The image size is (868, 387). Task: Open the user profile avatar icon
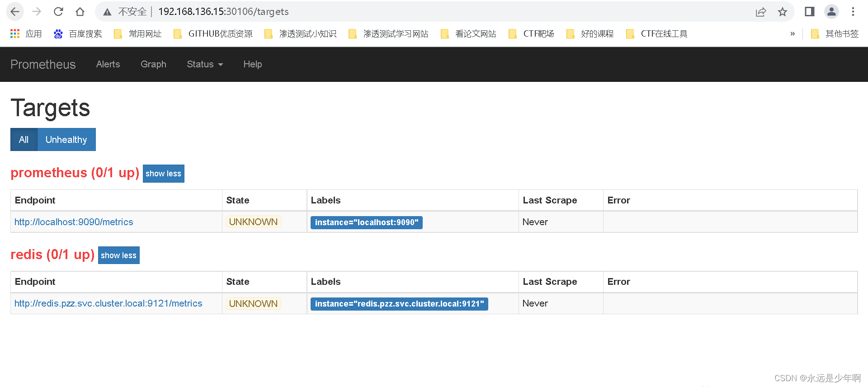click(831, 12)
